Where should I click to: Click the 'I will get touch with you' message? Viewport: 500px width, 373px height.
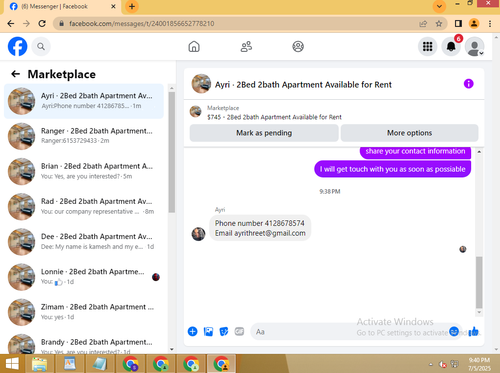[392, 169]
